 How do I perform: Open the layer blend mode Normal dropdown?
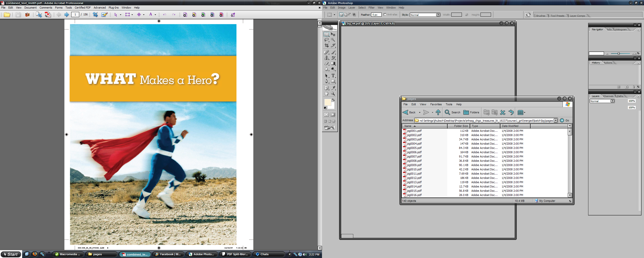[612, 101]
